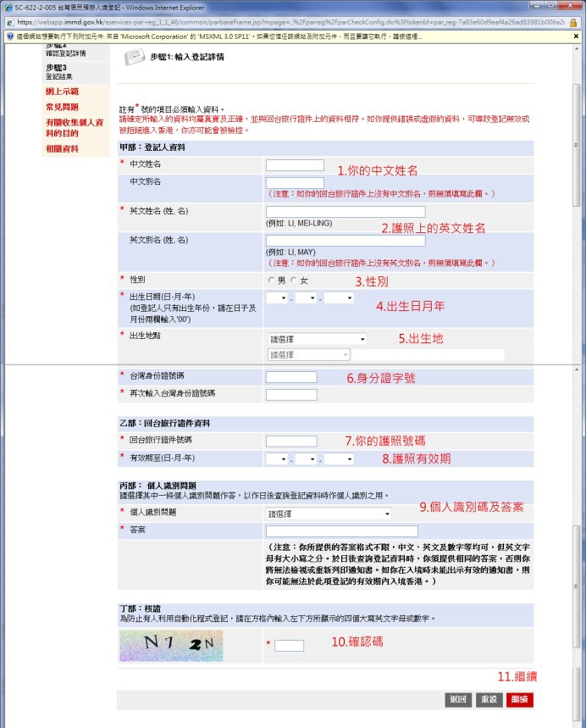Click the 出生地點 field label

pos(145,336)
